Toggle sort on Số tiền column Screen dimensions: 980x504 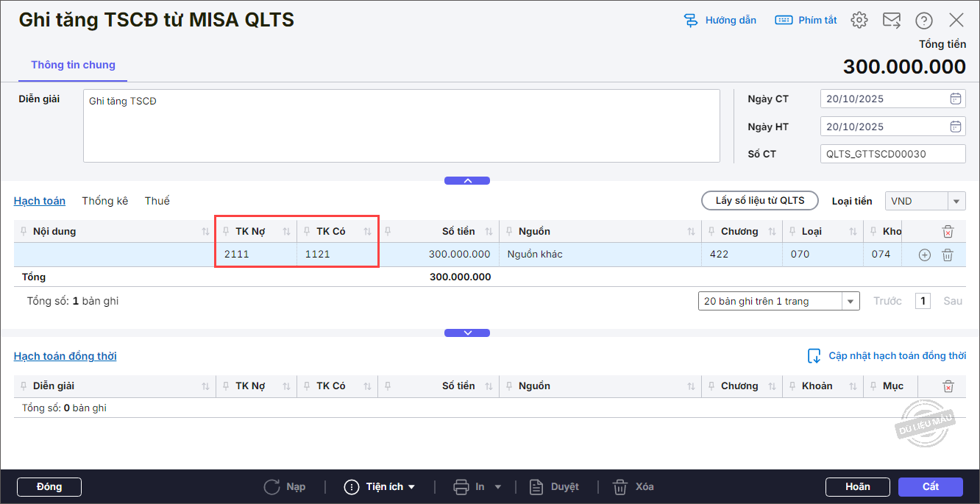pyautogui.click(x=489, y=232)
